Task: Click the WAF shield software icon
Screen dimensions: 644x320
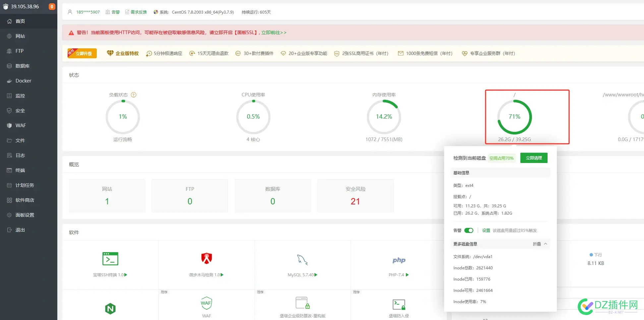Action: tap(206, 303)
